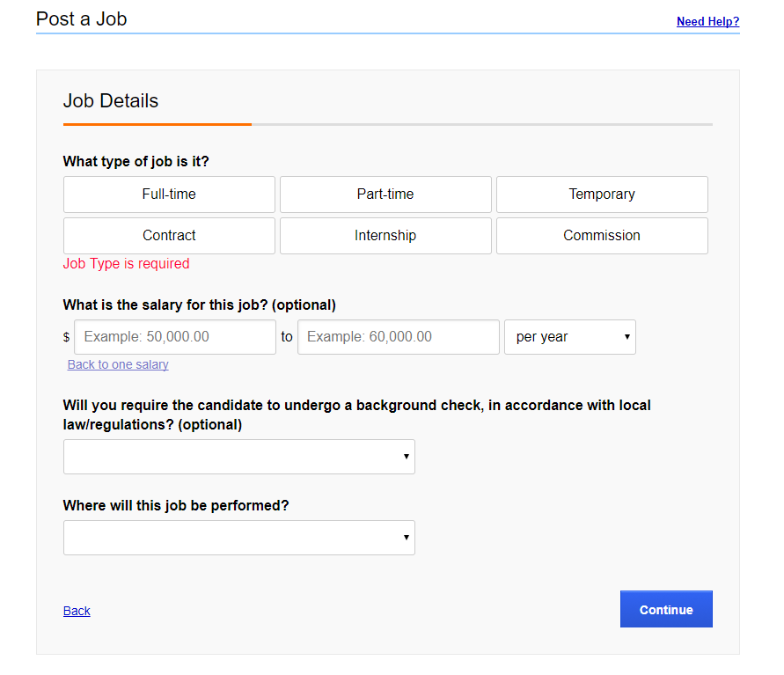Choose Part-time as the job type
Viewport: 784px width, 675px height.
(x=385, y=194)
